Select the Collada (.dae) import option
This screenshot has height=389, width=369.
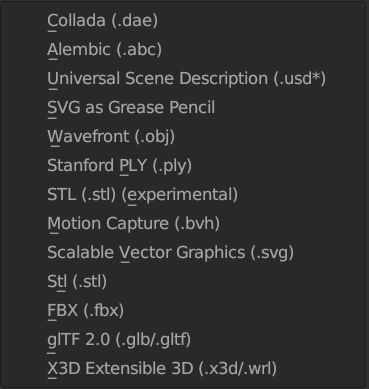(x=183, y=21)
